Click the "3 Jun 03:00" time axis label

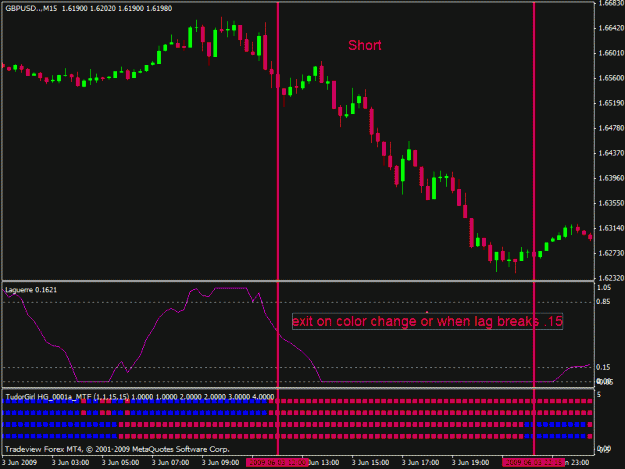71,462
